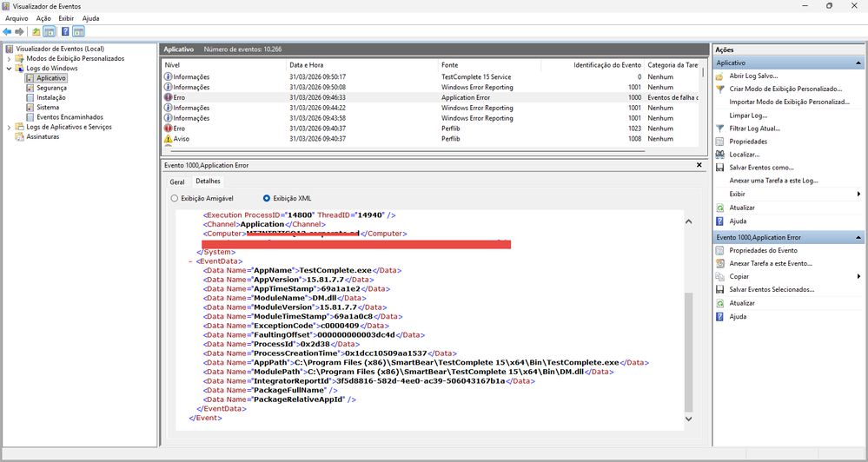
Task: Select the Exibição Amigável radio button
Action: [175, 198]
